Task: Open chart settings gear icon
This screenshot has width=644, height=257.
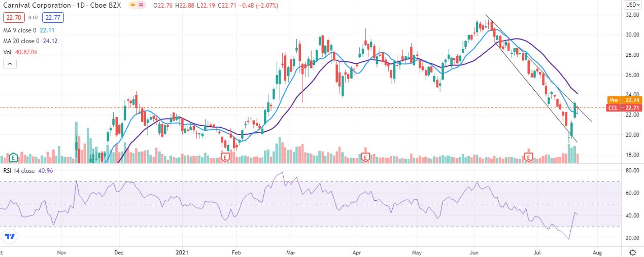Action: click(x=633, y=252)
